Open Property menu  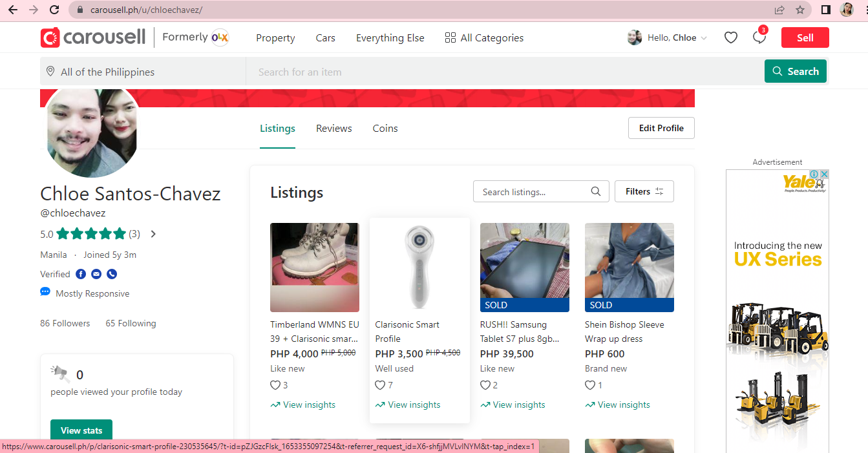[275, 37]
